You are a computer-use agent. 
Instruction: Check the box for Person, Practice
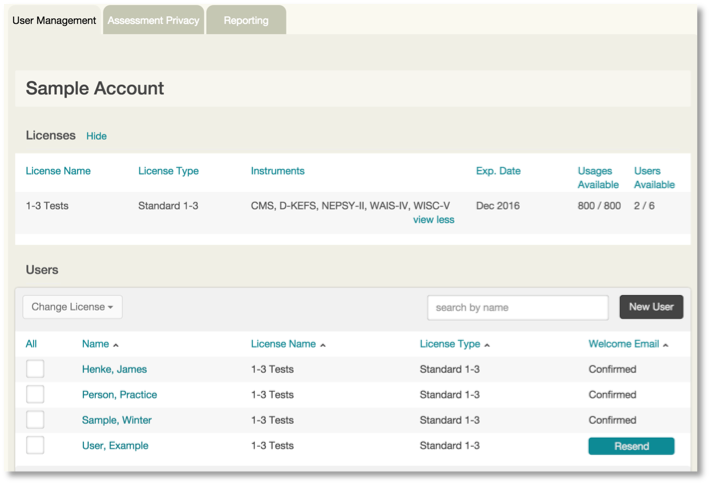click(35, 394)
